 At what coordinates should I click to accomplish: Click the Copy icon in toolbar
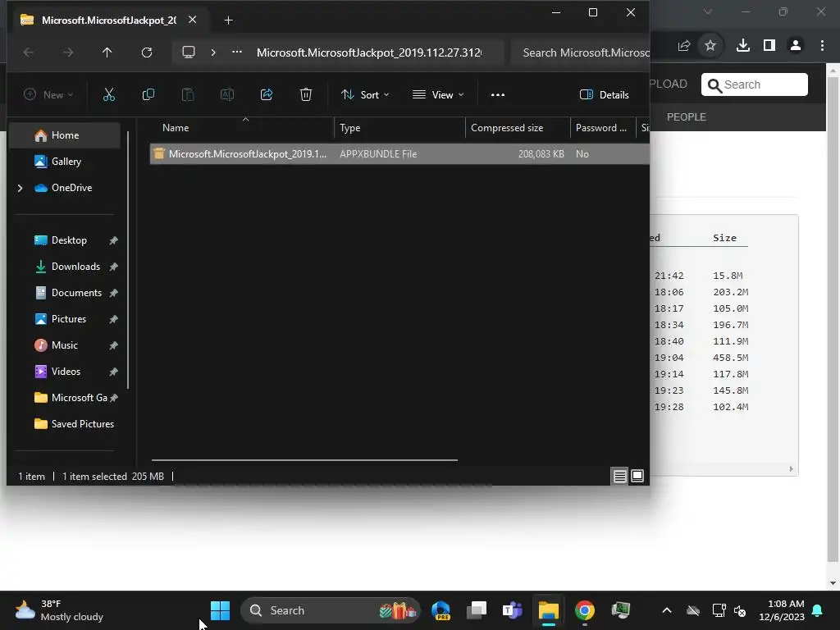tap(148, 95)
